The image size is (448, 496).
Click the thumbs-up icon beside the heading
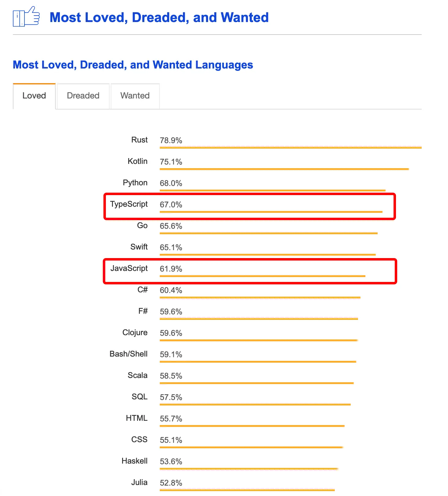pos(26,17)
